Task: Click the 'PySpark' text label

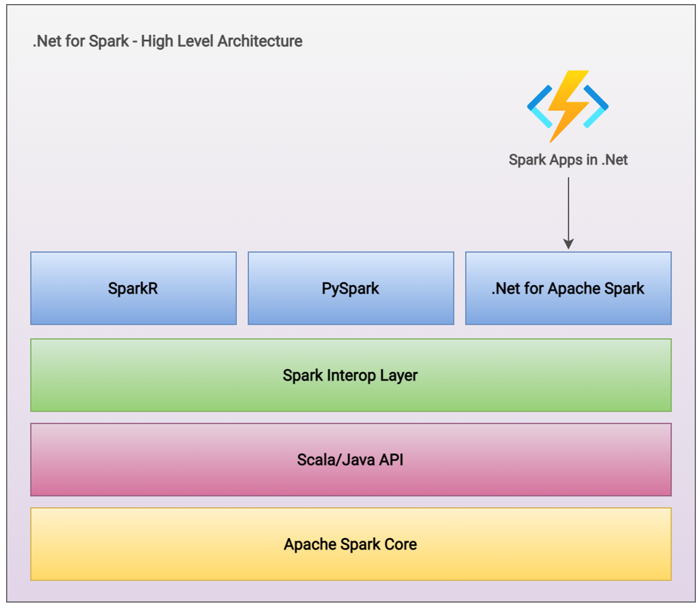Action: (x=351, y=289)
